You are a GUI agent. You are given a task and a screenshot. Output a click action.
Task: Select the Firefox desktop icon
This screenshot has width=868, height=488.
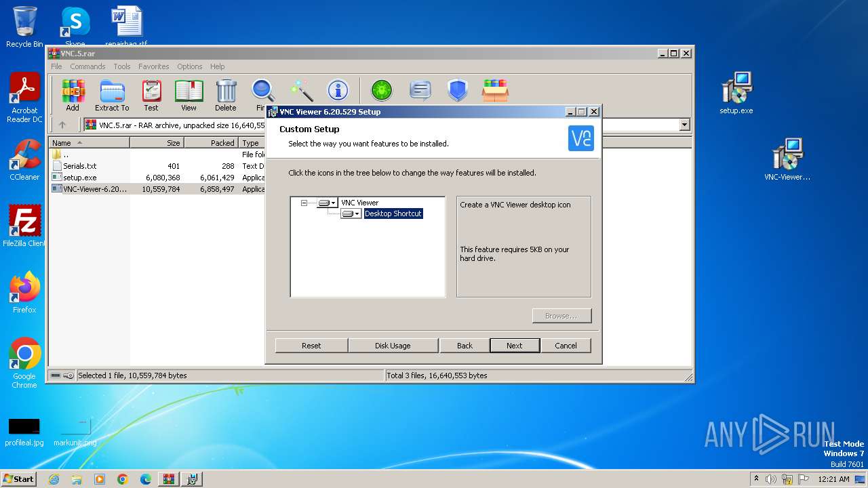24,293
